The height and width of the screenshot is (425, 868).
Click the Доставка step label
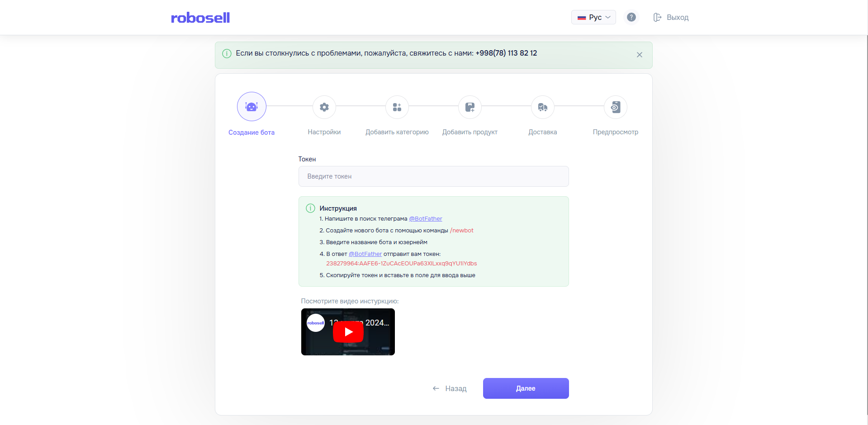click(x=543, y=132)
